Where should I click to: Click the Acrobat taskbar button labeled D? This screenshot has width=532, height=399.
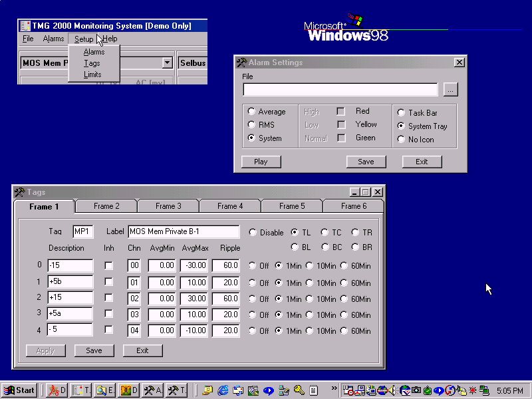[57, 390]
